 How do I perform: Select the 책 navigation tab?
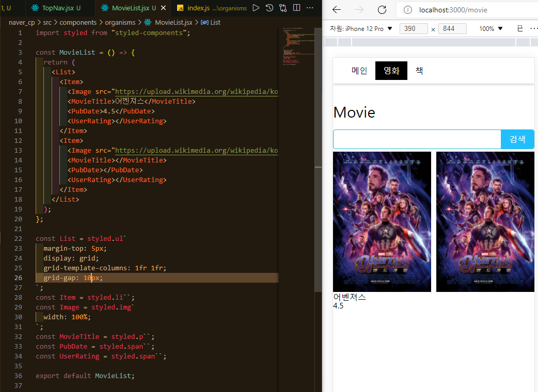click(419, 71)
